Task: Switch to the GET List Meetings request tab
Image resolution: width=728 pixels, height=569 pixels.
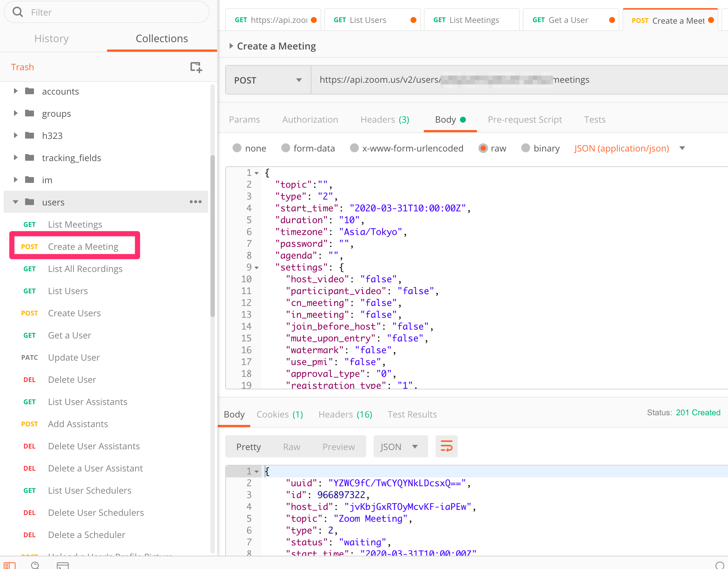Action: pyautogui.click(x=471, y=20)
